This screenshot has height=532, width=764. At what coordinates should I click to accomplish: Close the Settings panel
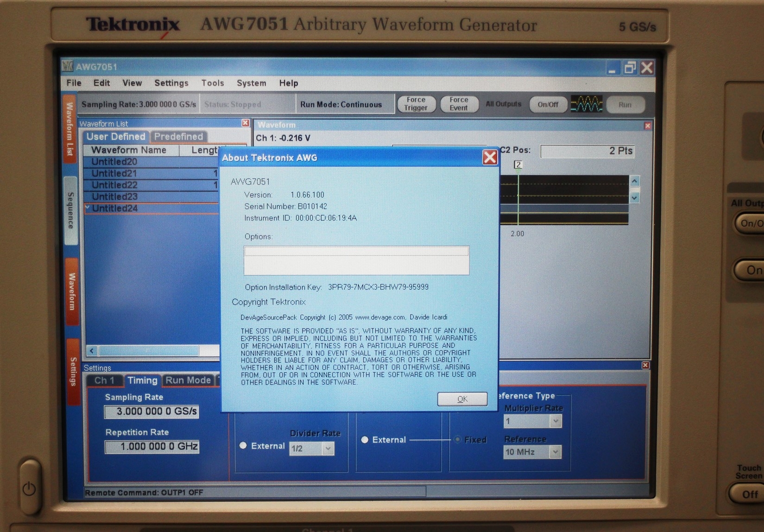point(645,365)
